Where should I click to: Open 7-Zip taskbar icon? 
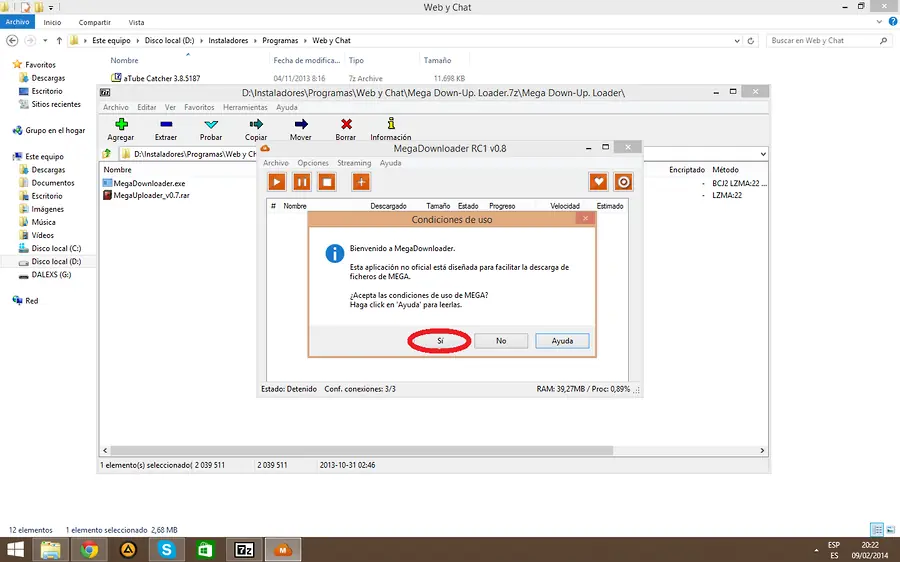[x=244, y=550]
